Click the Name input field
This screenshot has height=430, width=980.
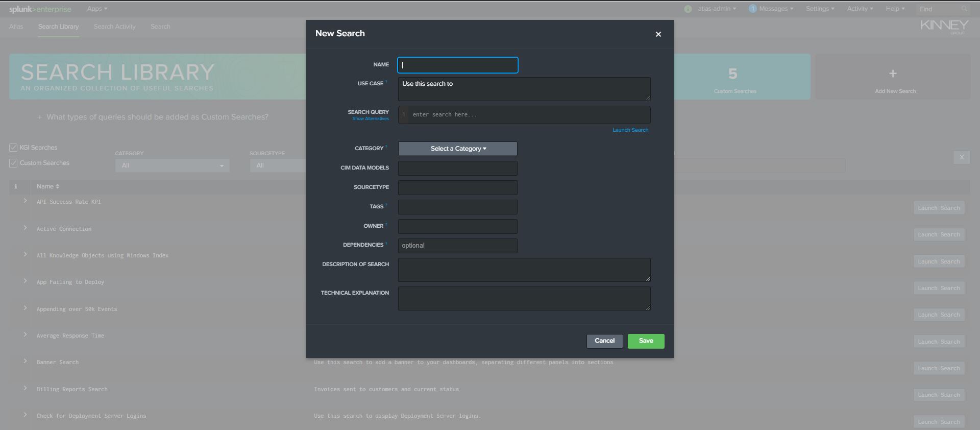[x=458, y=65]
